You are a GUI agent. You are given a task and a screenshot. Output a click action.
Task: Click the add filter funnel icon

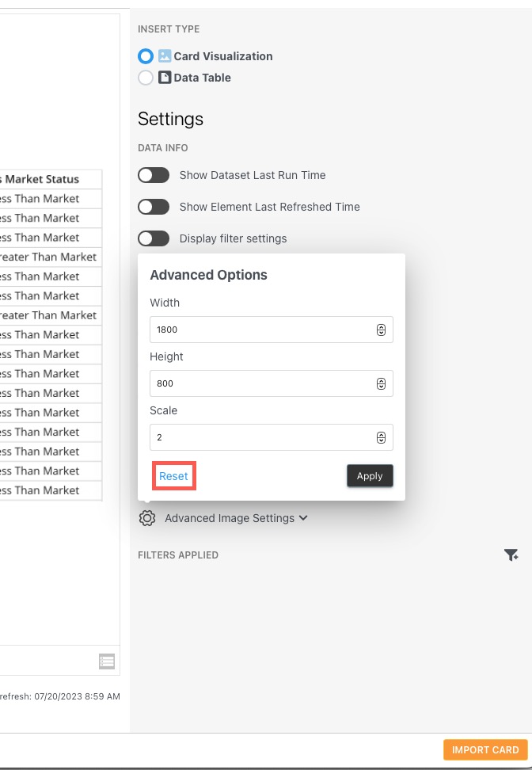click(512, 555)
